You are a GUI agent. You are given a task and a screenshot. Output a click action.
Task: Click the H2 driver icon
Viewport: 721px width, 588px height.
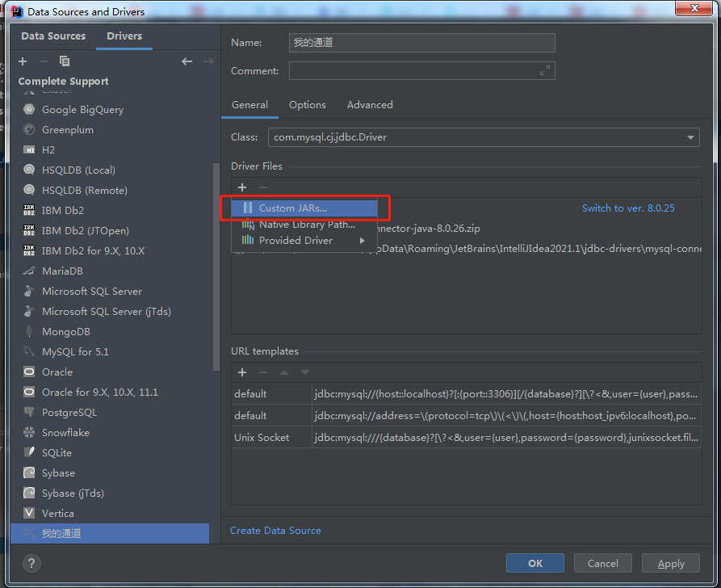tap(29, 150)
